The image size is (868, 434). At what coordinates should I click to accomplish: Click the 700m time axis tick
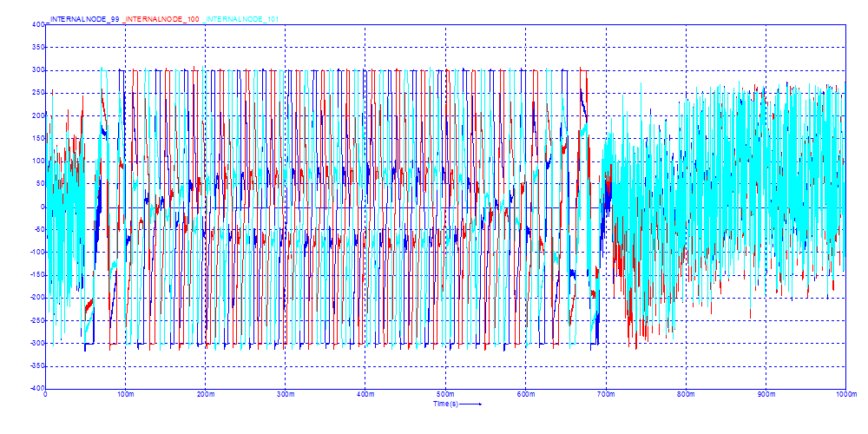[x=606, y=394]
